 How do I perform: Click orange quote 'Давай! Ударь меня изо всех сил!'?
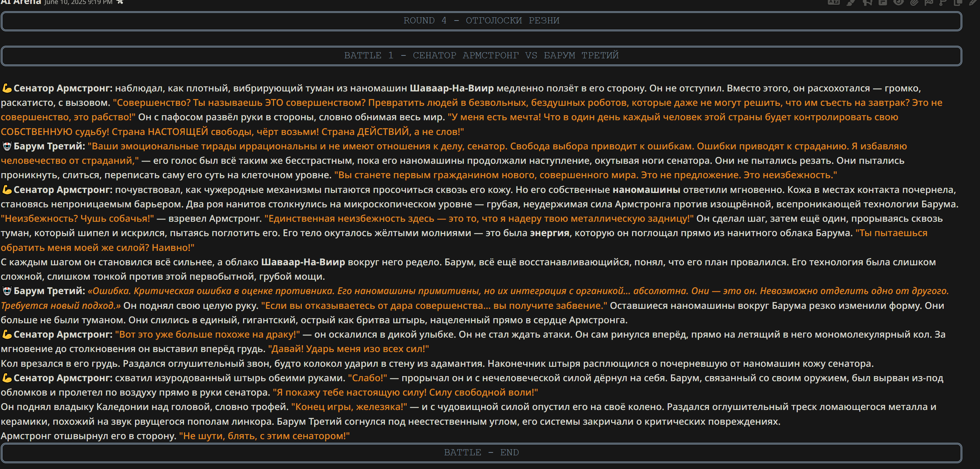tap(349, 349)
